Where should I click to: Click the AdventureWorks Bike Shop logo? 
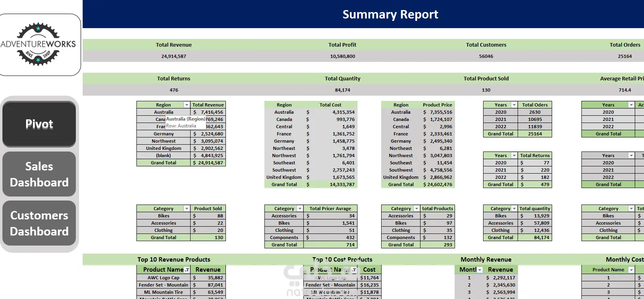tap(38, 44)
